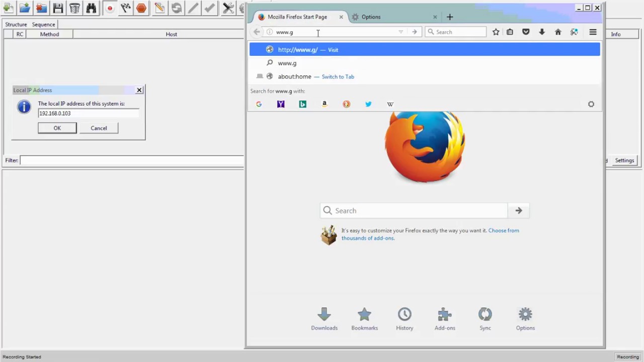Click the new session icon with green plus
Viewport: 644px width, 362px height.
click(x=8, y=8)
